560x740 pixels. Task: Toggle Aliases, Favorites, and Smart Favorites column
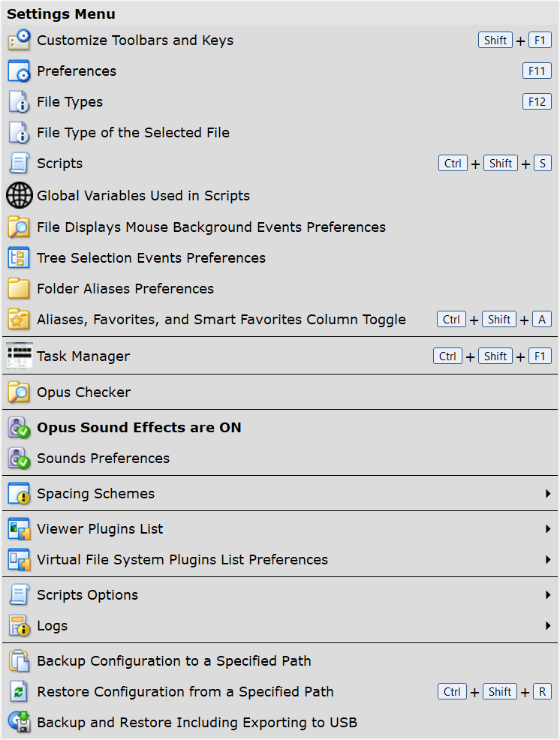pyautogui.click(x=221, y=320)
